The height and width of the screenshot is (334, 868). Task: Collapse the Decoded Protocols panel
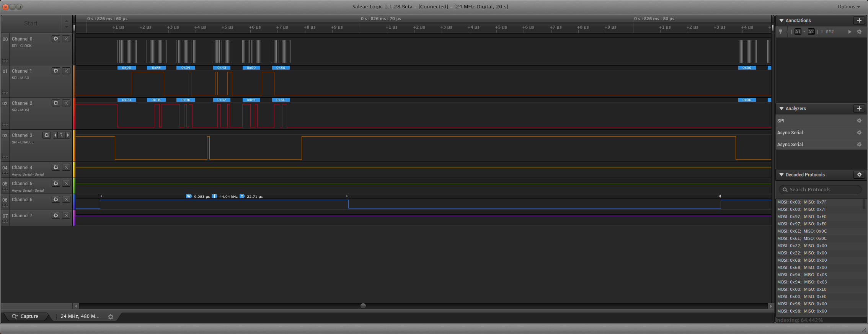(x=781, y=175)
